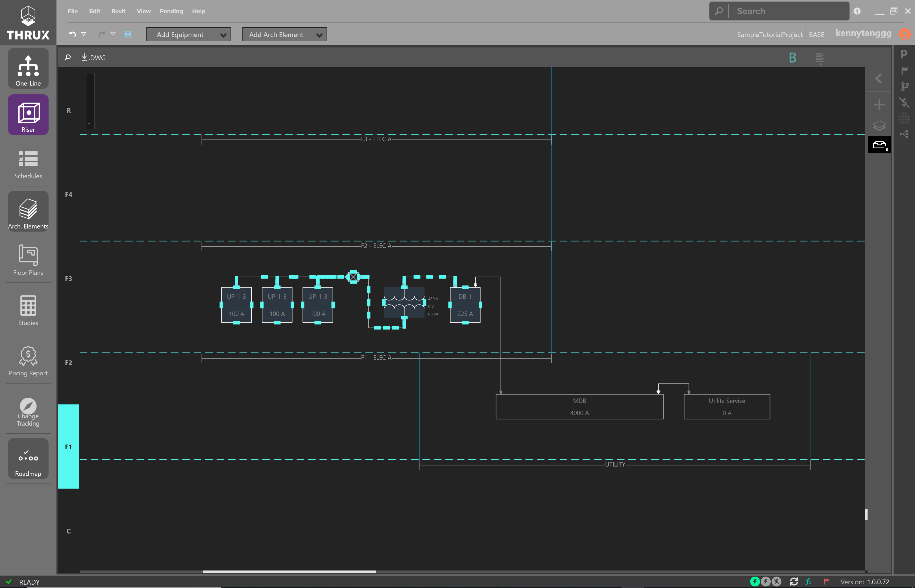This screenshot has height=588, width=915.
Task: Click the SampleTutorialProject project name
Action: [769, 34]
